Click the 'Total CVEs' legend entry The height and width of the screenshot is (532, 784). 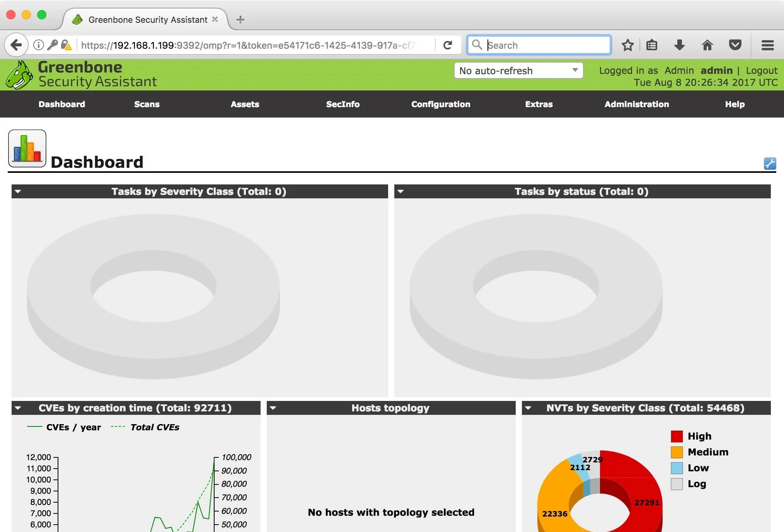[145, 427]
